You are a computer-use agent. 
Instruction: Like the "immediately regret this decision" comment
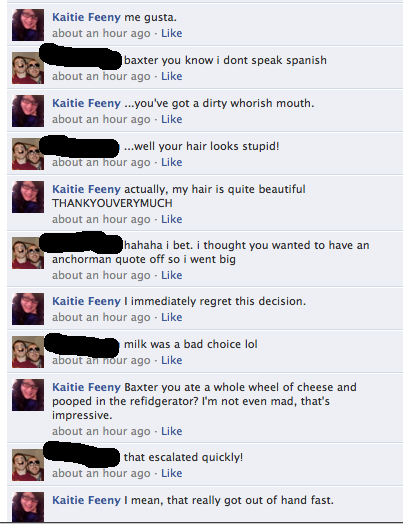(x=172, y=317)
